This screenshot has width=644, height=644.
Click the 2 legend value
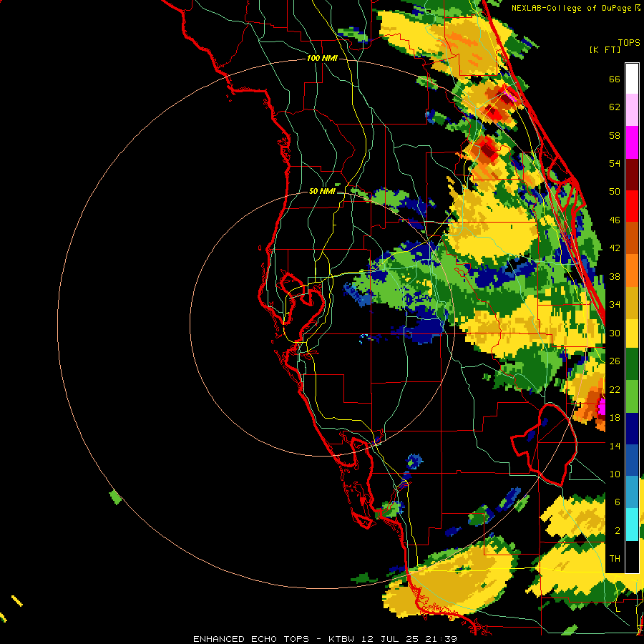pos(617,531)
